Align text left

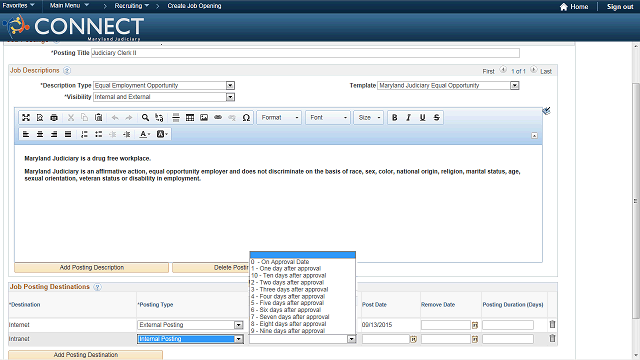pyautogui.click(x=26, y=134)
